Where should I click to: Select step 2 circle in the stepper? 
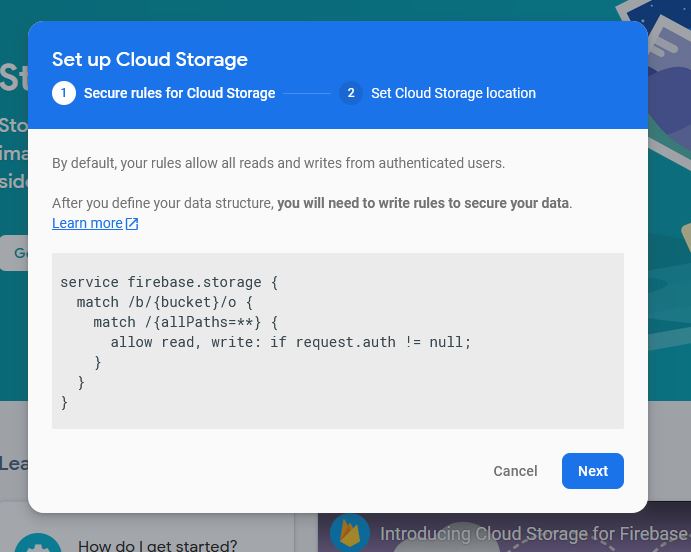coord(351,93)
